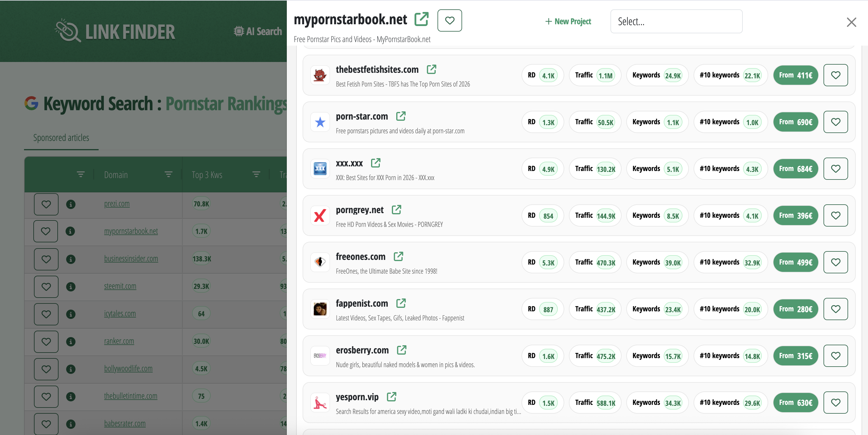This screenshot has height=435, width=868.
Task: Click the Traffic 1.1M value for thebestfetishsites.com
Action: pos(605,75)
